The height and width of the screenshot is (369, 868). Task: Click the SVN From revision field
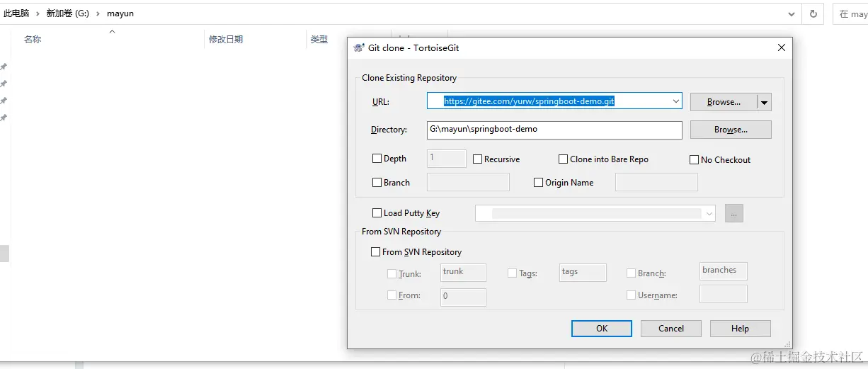[x=463, y=297]
